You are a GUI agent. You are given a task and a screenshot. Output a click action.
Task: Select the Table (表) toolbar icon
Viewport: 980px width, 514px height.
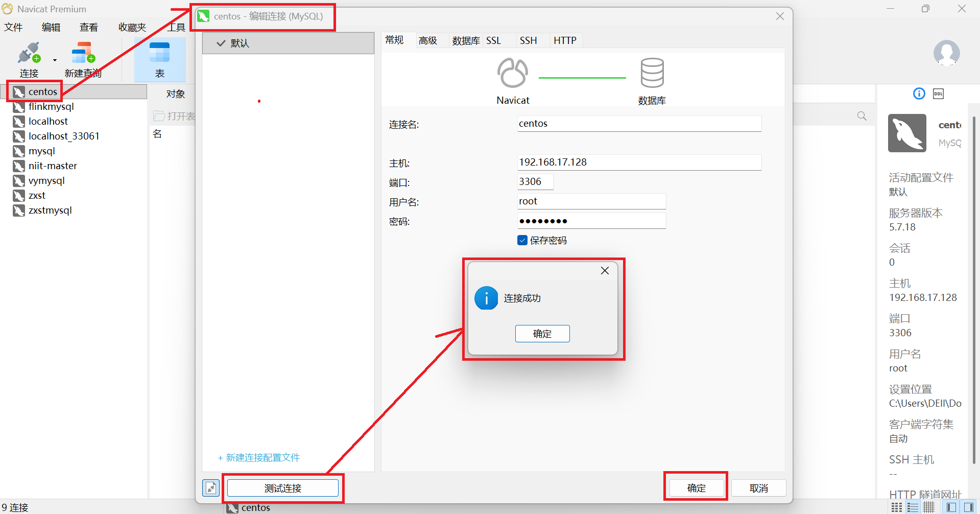[159, 60]
